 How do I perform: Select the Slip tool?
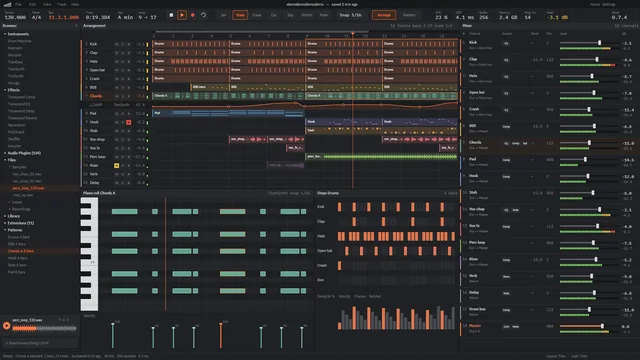[x=290, y=15]
